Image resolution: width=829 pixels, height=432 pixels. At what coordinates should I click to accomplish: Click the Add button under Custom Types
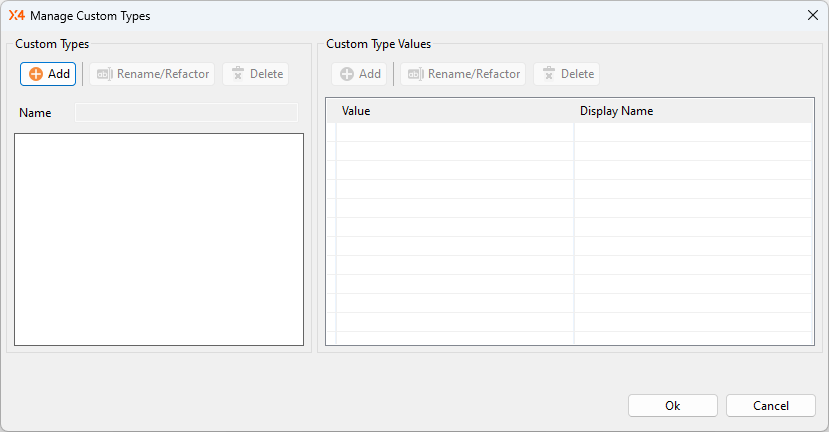coord(48,74)
